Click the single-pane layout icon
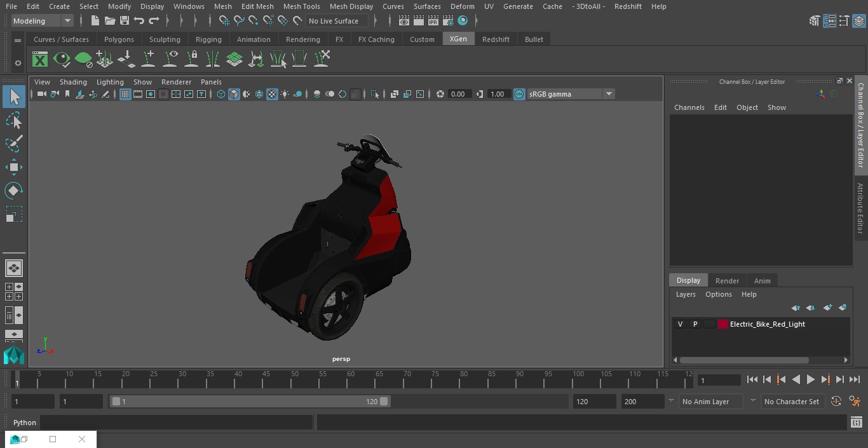 coord(14,268)
